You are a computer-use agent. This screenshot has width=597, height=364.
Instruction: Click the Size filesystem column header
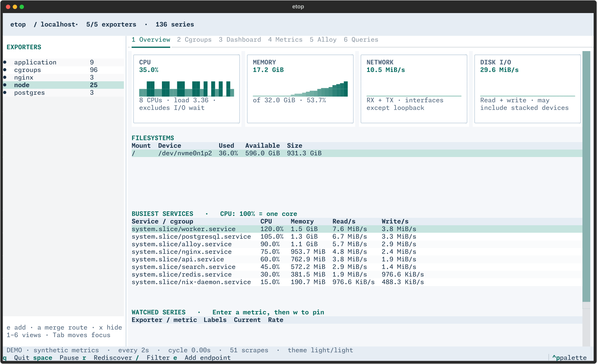295,146
